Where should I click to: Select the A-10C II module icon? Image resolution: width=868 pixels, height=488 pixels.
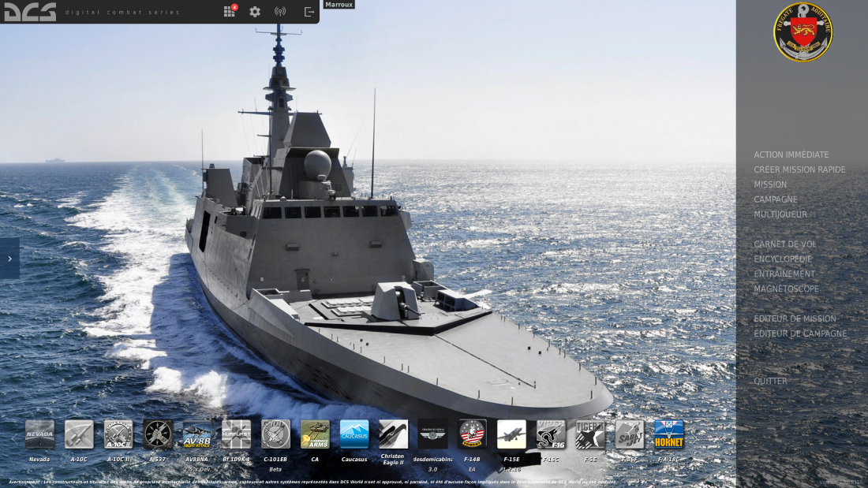tap(118, 434)
